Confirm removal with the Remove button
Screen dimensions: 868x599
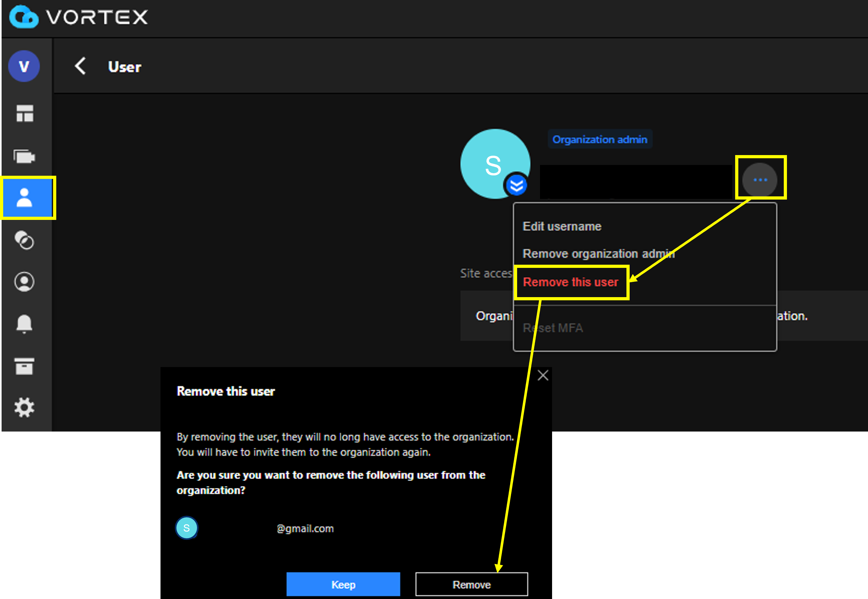(x=471, y=584)
